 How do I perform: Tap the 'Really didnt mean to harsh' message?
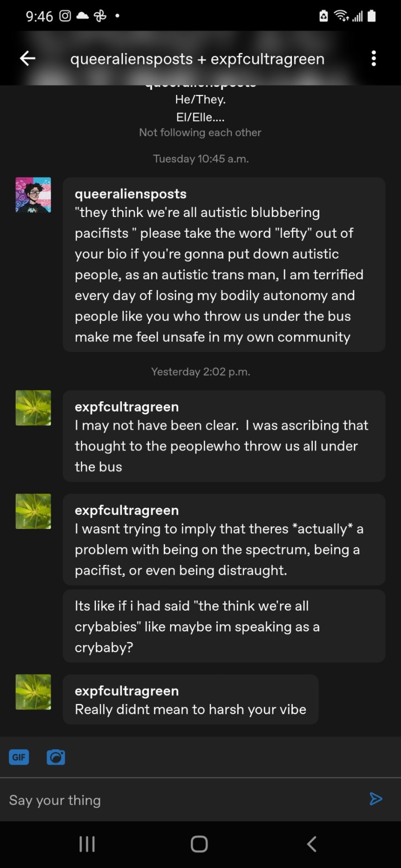191,709
